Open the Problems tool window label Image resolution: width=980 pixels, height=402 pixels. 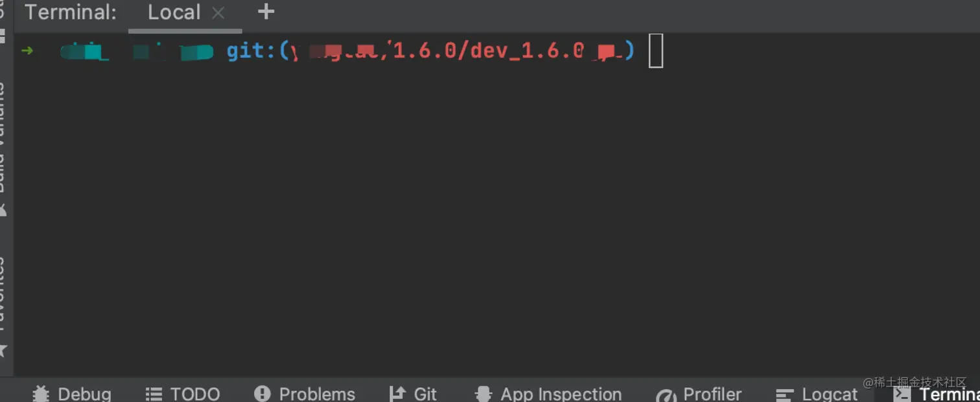click(317, 394)
